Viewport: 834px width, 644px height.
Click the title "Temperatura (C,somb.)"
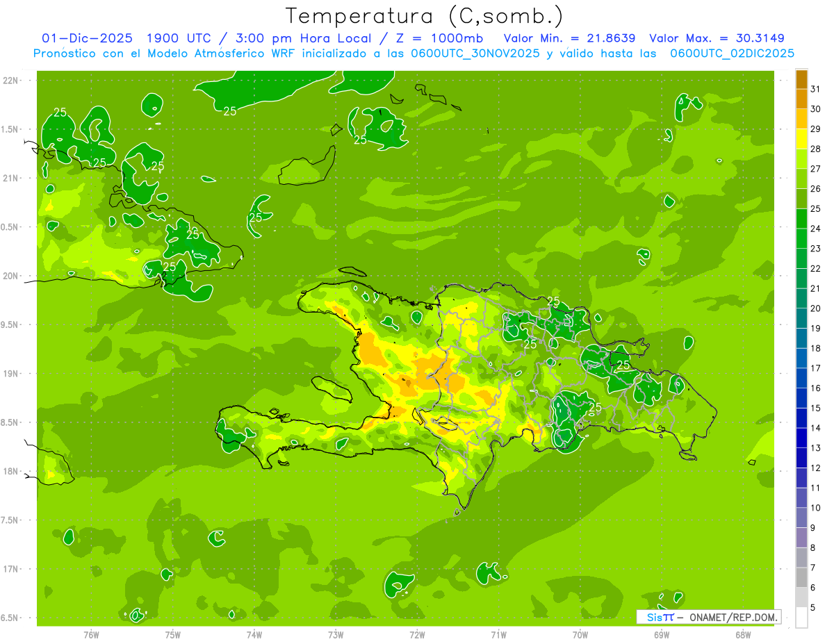425,16
